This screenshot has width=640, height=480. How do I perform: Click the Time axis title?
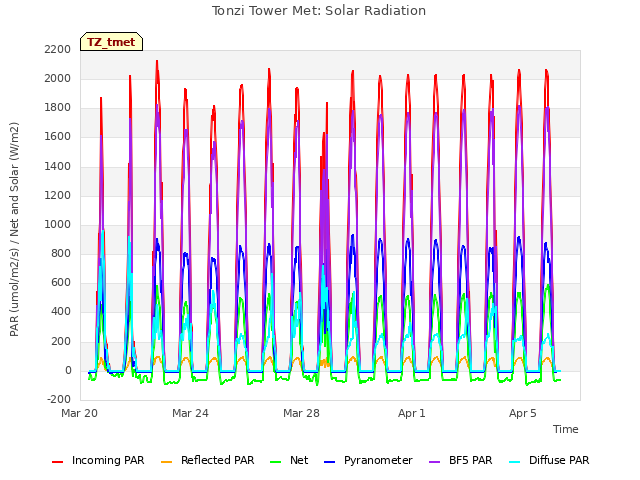pyautogui.click(x=566, y=429)
